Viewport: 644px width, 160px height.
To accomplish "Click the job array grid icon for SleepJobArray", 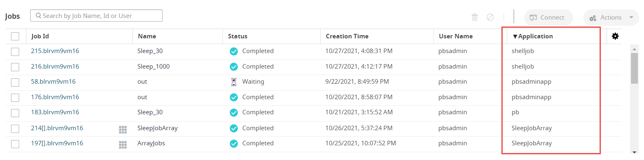I will tap(123, 129).
